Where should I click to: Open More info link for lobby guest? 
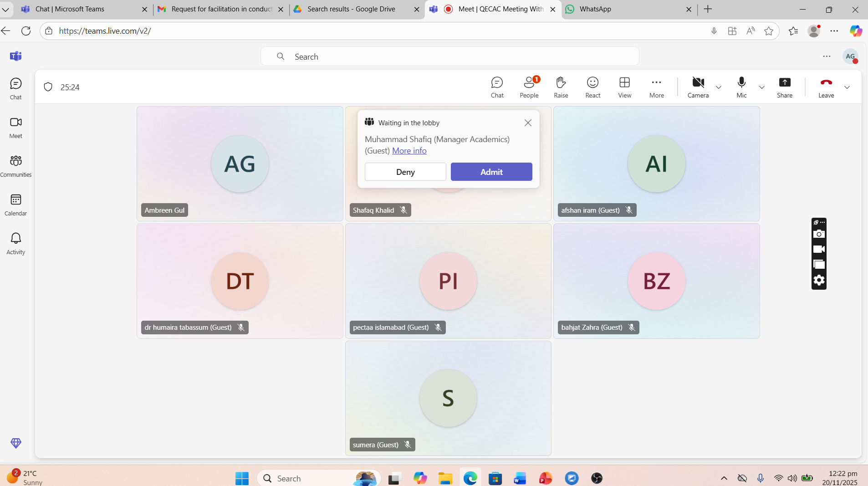point(409,151)
